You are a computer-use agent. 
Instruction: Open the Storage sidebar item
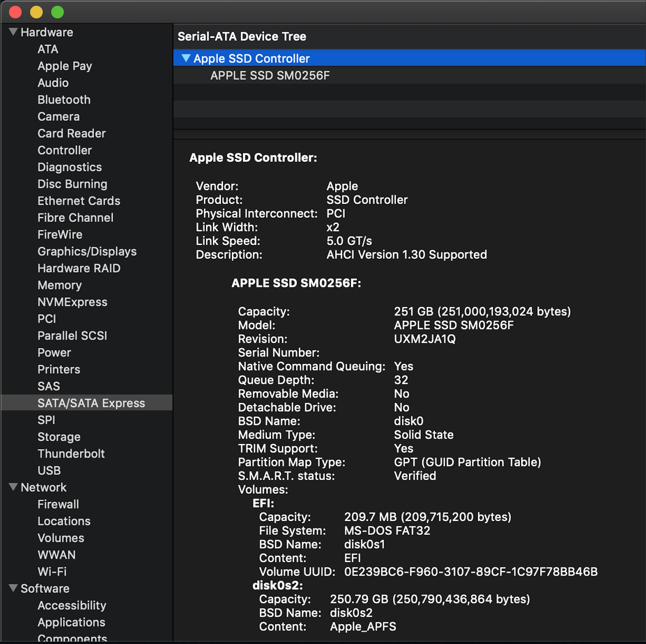tap(59, 436)
